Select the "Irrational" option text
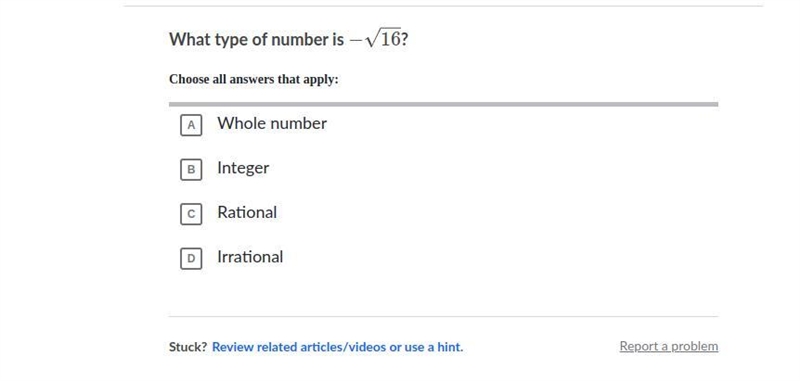The height and width of the screenshot is (381, 800). coord(250,257)
